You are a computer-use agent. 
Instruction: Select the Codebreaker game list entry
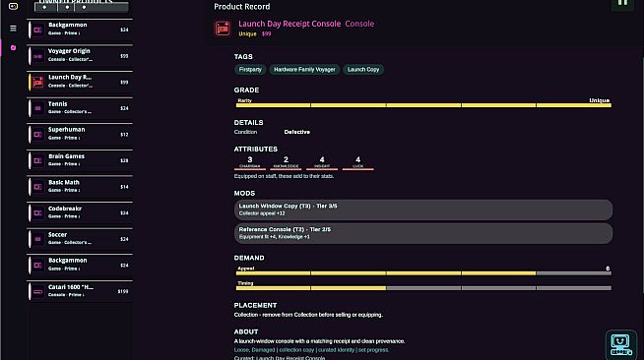80,212
